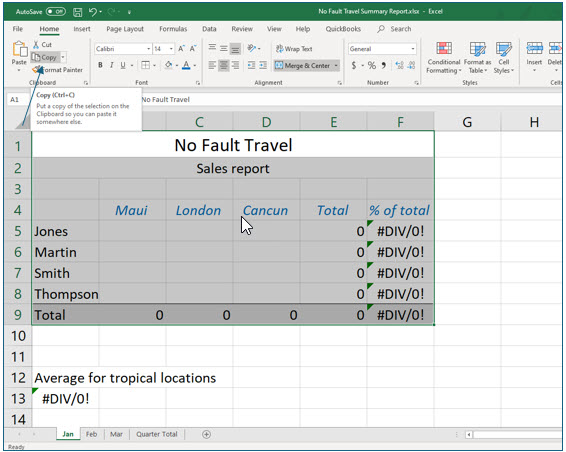This screenshot has width=566, height=452.
Task: Switch to the Feb sheet tab
Action: (91, 434)
